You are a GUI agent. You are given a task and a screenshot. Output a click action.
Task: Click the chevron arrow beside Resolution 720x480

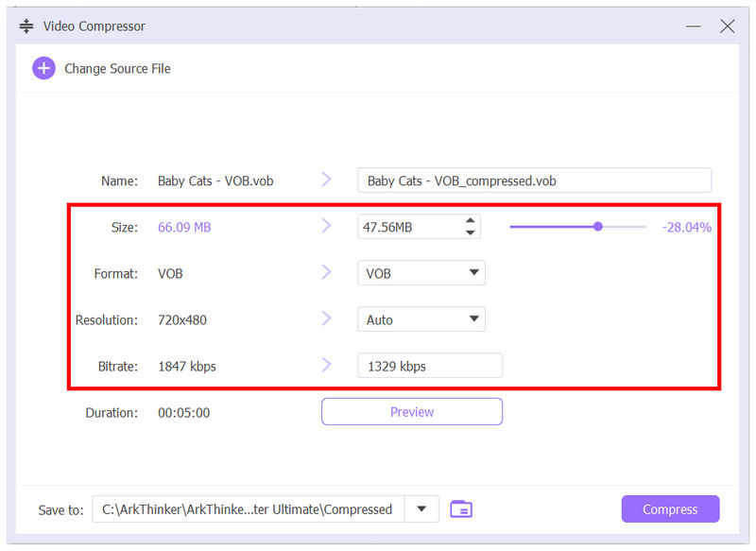tap(326, 319)
